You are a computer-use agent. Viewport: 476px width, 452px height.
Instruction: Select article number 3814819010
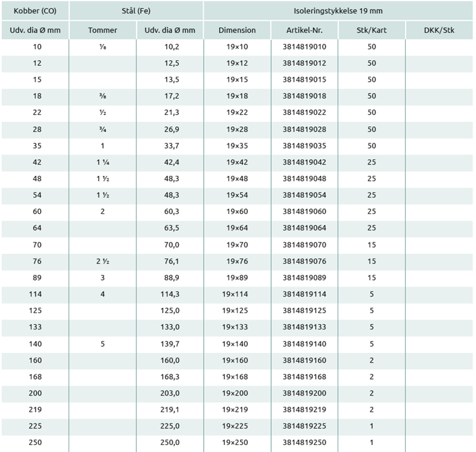pos(305,47)
